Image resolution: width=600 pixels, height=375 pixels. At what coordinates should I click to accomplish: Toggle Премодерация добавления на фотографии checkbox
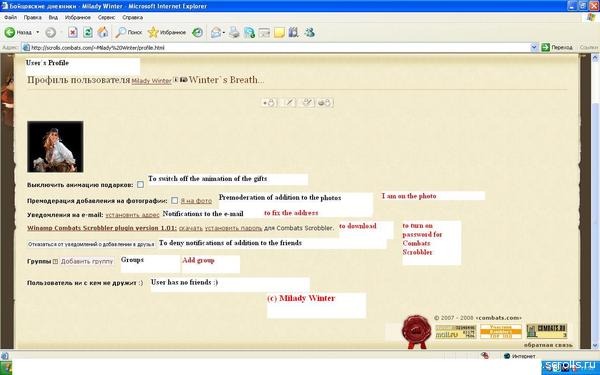(x=174, y=201)
